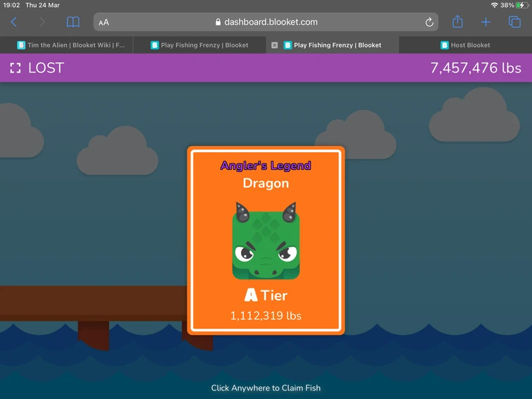Viewport: 532px width, 399px height.
Task: Click the 1,112,319 lbs weight text
Action: point(266,316)
